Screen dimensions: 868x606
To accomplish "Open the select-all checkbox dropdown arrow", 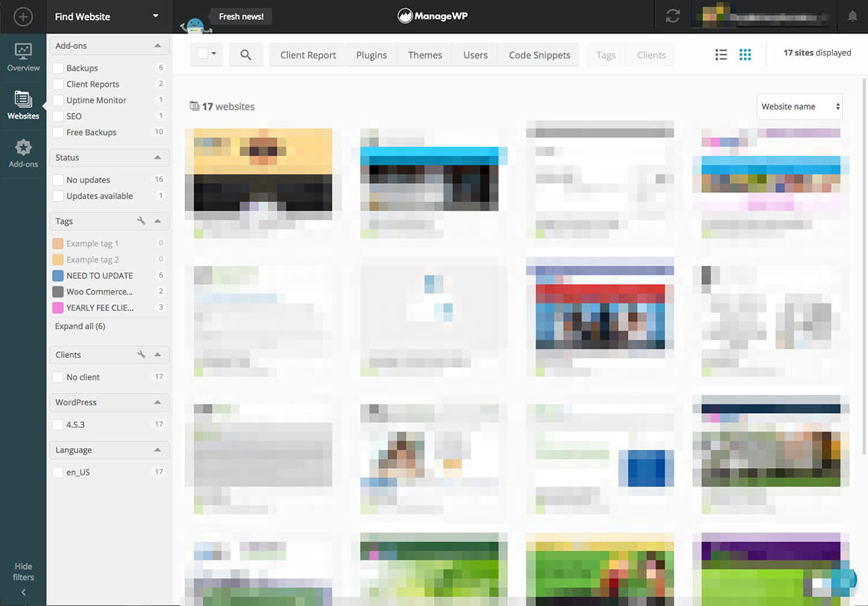I will 214,53.
